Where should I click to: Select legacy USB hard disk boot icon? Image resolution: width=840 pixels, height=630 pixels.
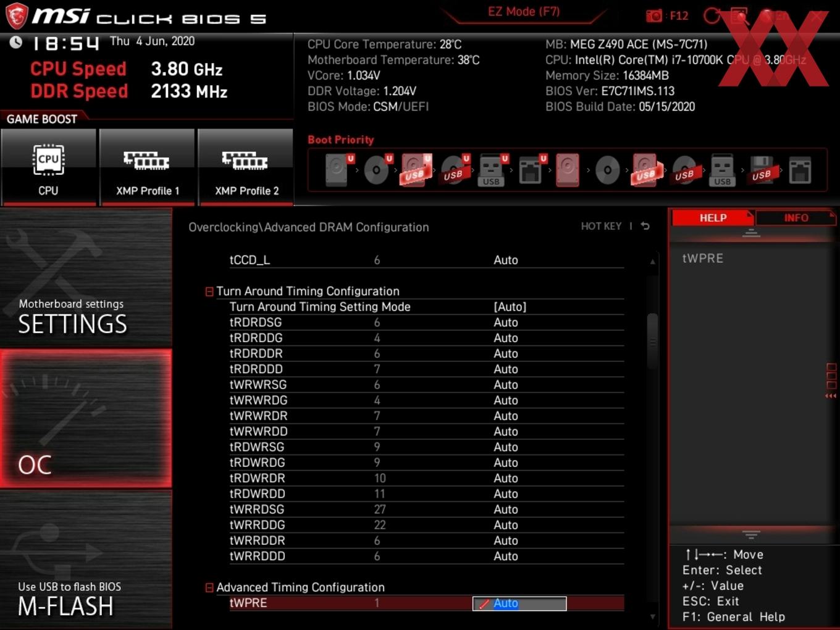(x=646, y=170)
